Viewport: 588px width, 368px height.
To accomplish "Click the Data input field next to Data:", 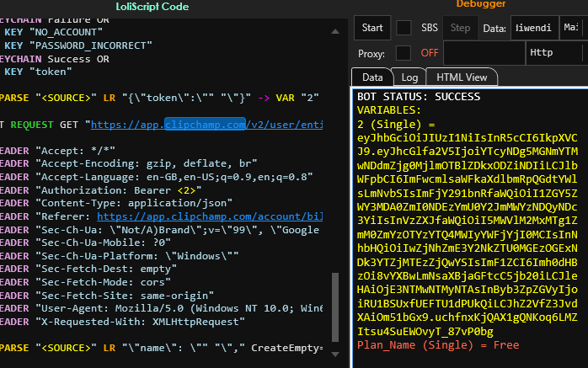I will [x=534, y=28].
